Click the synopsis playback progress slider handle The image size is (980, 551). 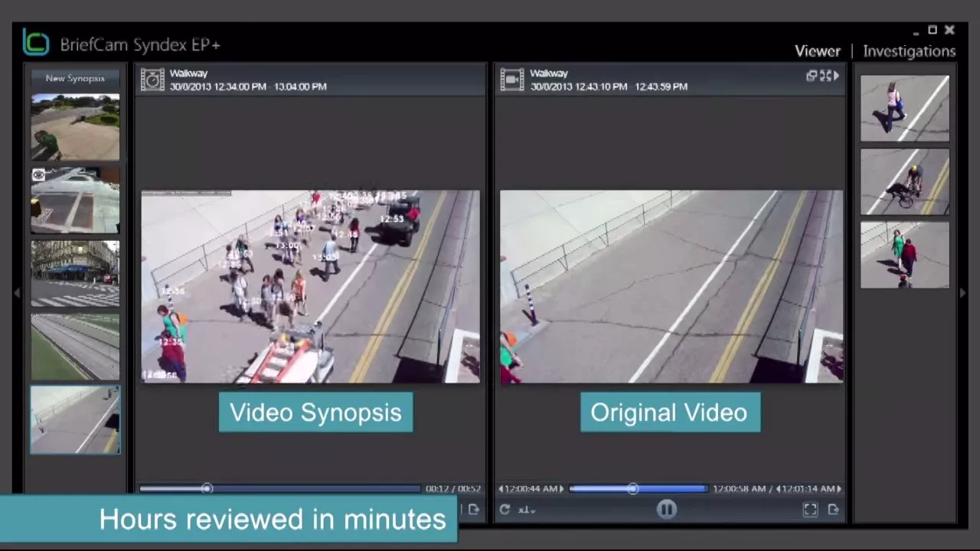pyautogui.click(x=207, y=488)
